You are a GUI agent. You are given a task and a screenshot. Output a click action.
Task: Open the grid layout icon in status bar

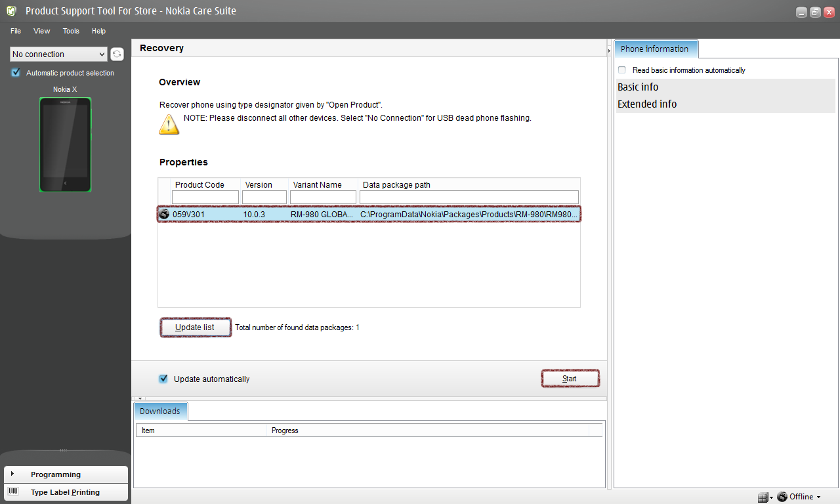[x=763, y=497]
